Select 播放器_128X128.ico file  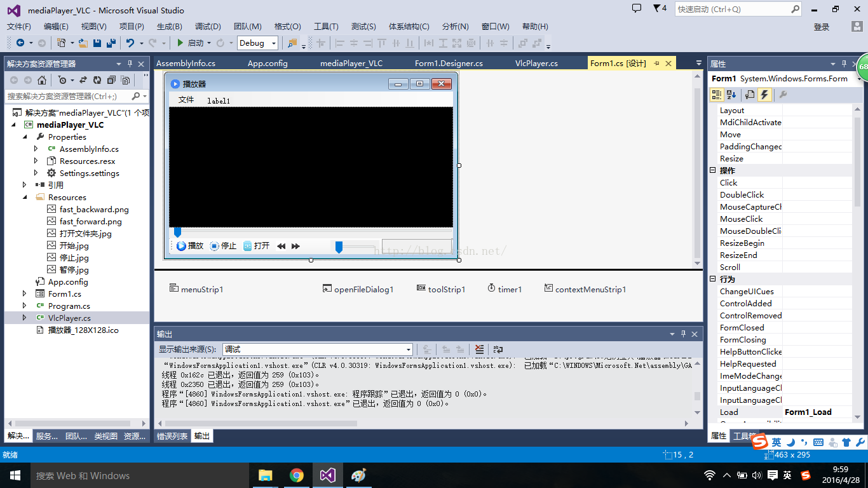coord(83,330)
